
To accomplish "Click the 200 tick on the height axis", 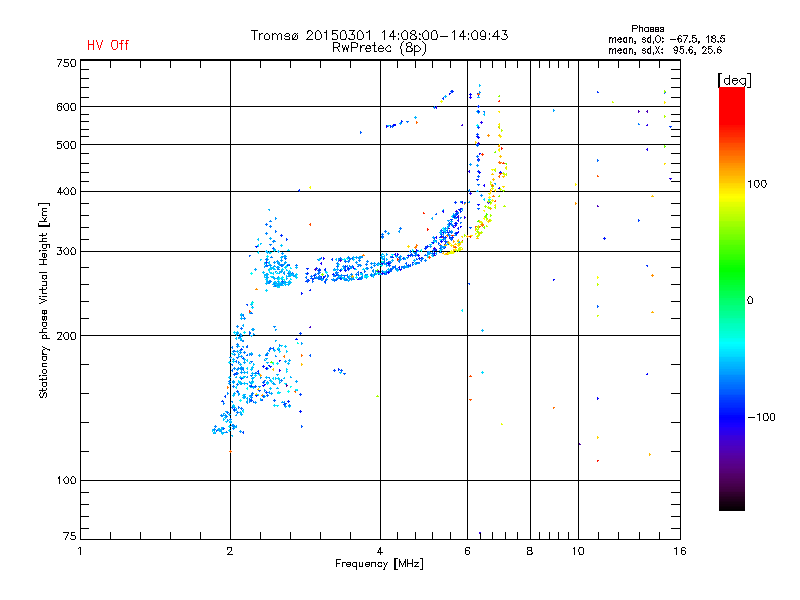I will [x=66, y=336].
